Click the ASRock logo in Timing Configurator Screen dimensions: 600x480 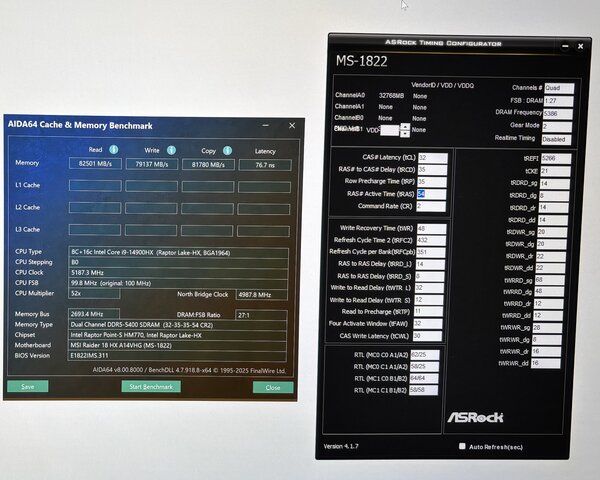click(x=475, y=417)
